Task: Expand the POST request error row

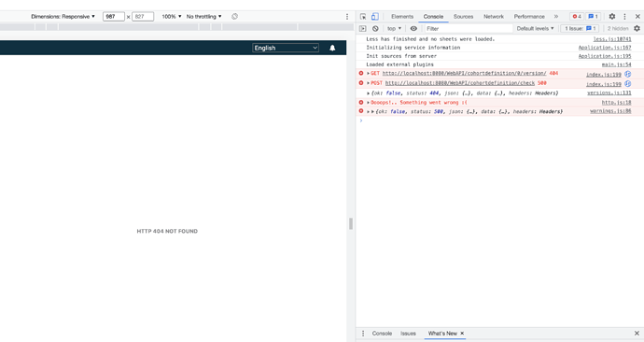Action: (x=368, y=83)
